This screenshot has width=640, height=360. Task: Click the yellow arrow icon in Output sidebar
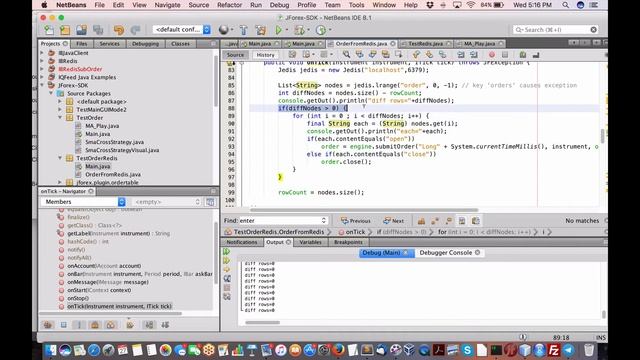tap(227, 270)
